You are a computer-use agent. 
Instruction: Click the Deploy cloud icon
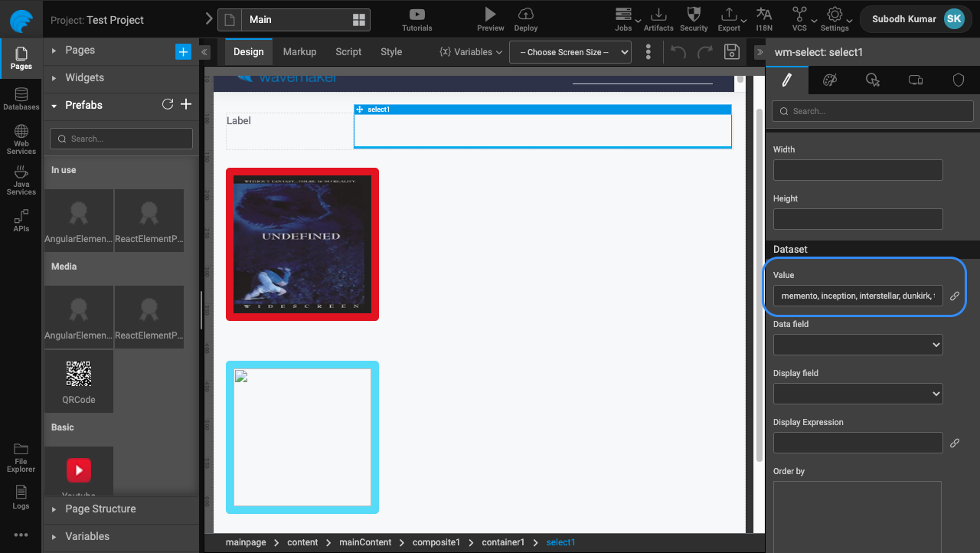click(526, 15)
